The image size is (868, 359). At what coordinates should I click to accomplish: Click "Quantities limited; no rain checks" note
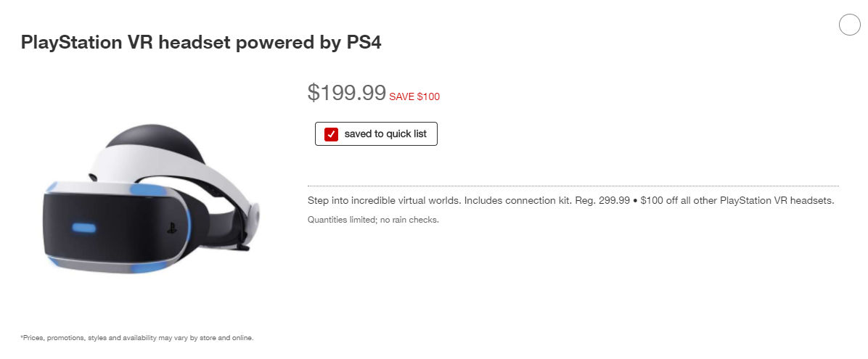373,219
